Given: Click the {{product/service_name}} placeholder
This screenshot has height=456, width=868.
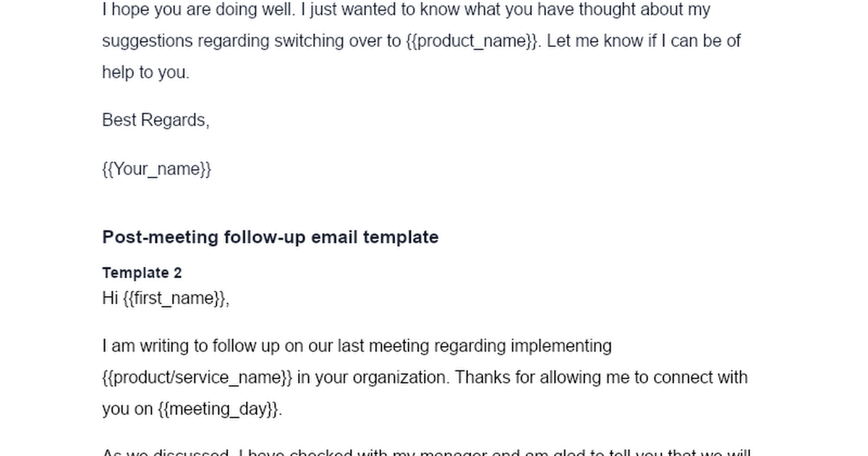Looking at the screenshot, I should pos(197,378).
